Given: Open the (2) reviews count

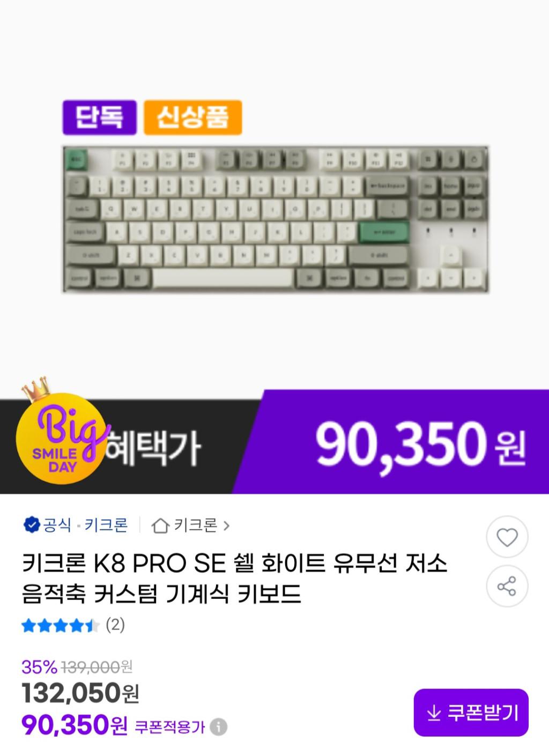Looking at the screenshot, I should [x=115, y=625].
